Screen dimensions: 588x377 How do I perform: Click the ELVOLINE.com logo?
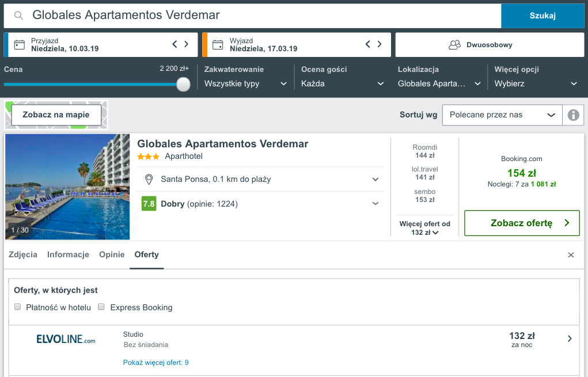point(66,340)
